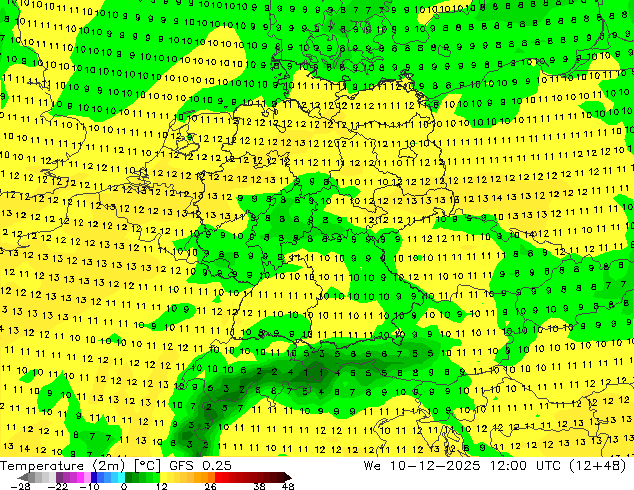Click the '10-12-2025' date text
The height and width of the screenshot is (490, 634).
coord(435,466)
